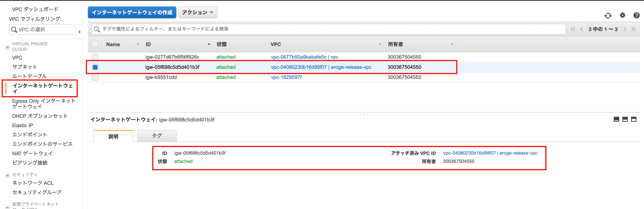Open ルートテーブル in the sidebar
This screenshot has height=209, width=644.
pyautogui.click(x=30, y=76)
